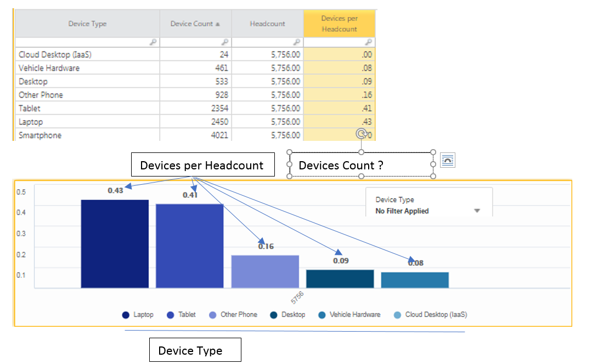592x364 pixels.
Task: Click the Devices Count ? text box
Action: point(362,164)
